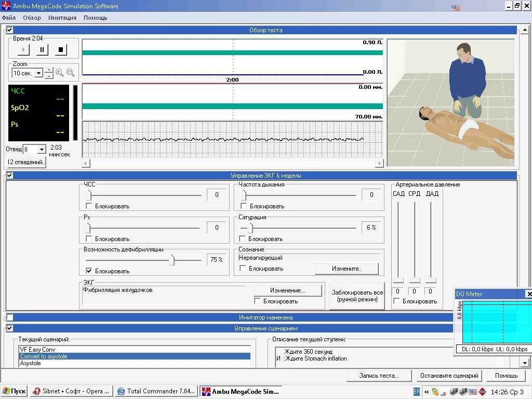Enable the Имитатор манекена panel checkbox

coord(10,317)
